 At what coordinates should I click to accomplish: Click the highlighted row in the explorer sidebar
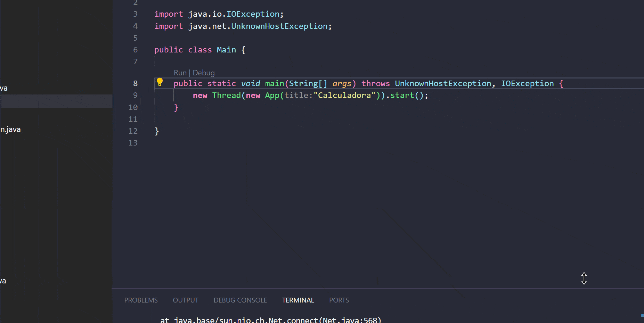point(56,101)
